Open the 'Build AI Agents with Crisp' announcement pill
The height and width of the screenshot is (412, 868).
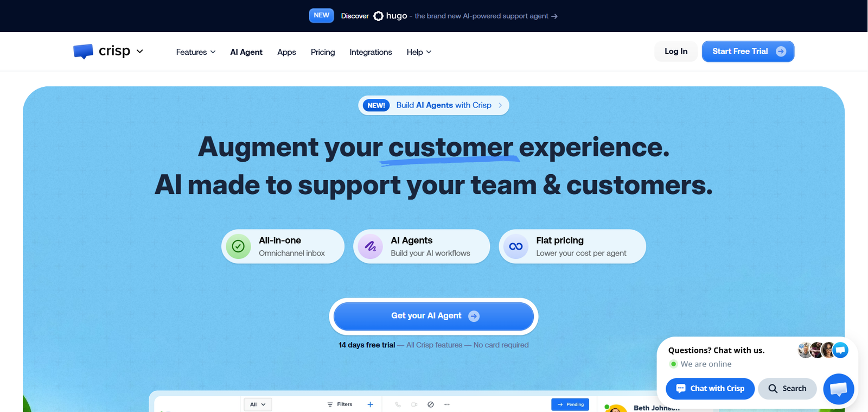pos(433,105)
